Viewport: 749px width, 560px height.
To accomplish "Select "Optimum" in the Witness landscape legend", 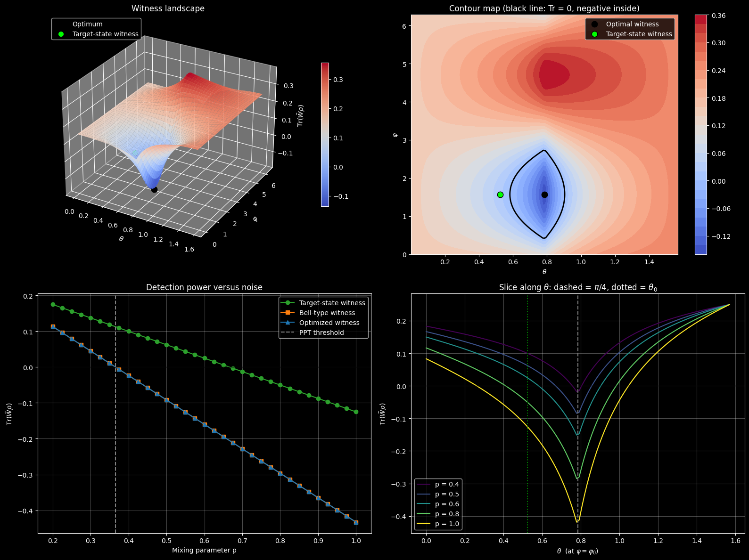I will [x=87, y=24].
